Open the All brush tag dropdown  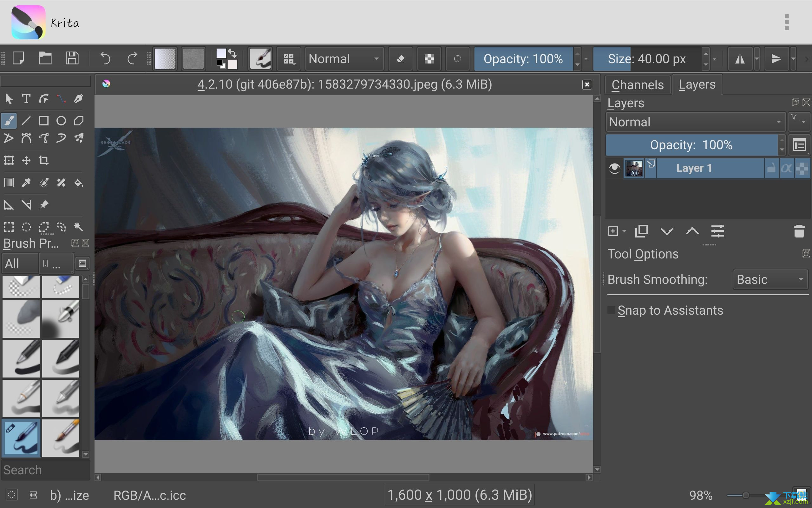tap(20, 264)
